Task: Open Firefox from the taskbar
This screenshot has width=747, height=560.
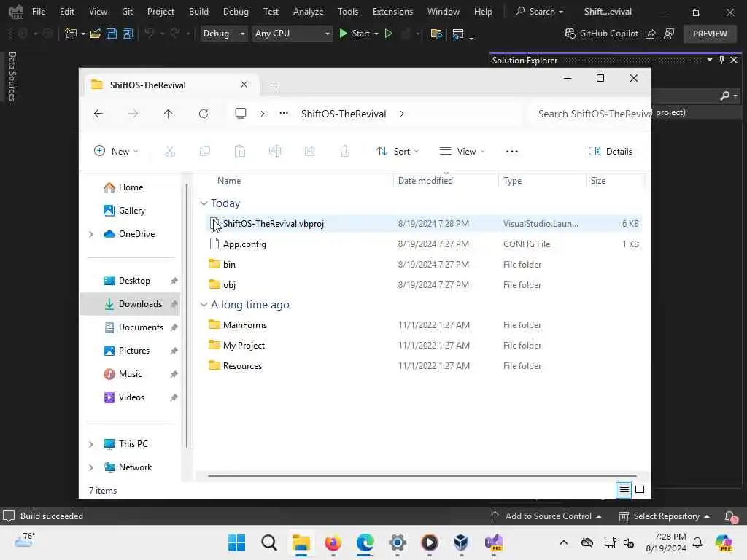Action: tap(333, 542)
